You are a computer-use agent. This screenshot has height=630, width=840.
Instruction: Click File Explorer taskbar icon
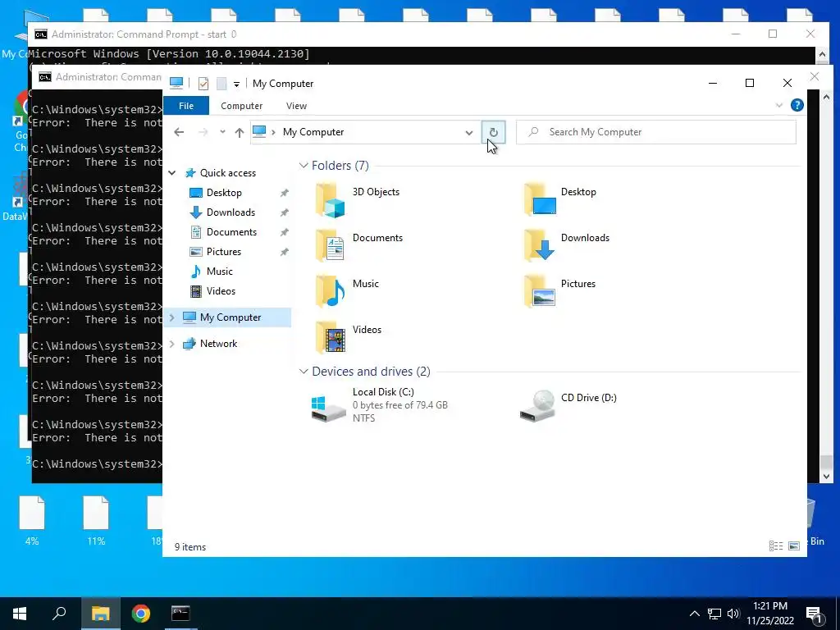click(x=100, y=614)
